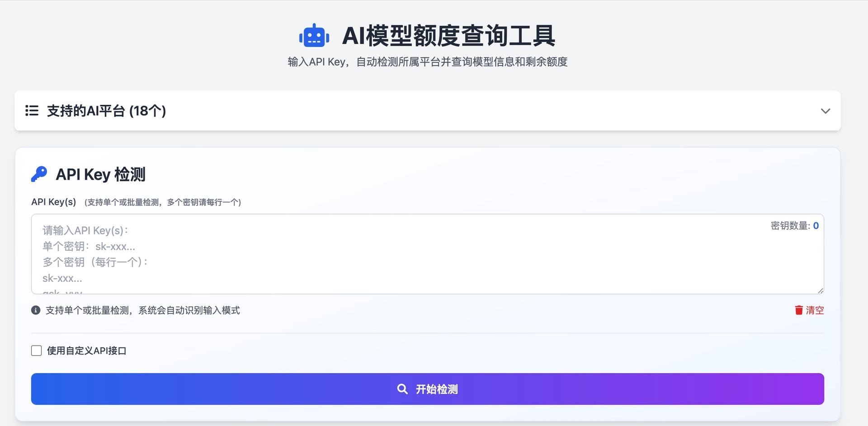The height and width of the screenshot is (426, 868).
Task: Click the list icon beside 支持的AI平台
Action: (32, 111)
